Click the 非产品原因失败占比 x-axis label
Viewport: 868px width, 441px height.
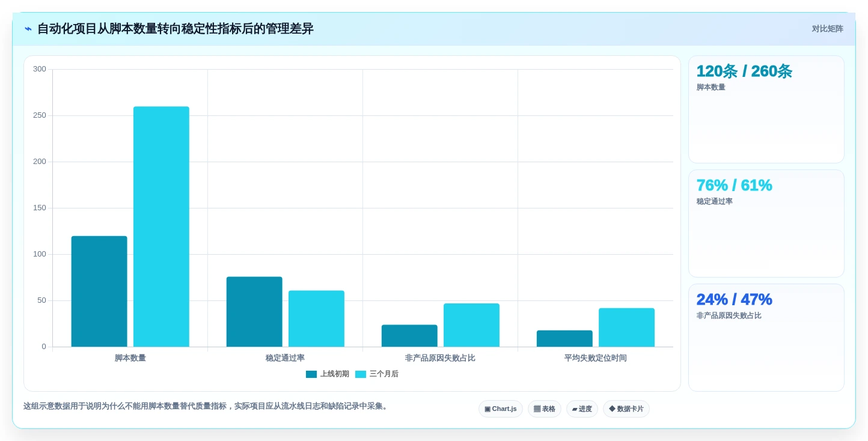click(440, 358)
